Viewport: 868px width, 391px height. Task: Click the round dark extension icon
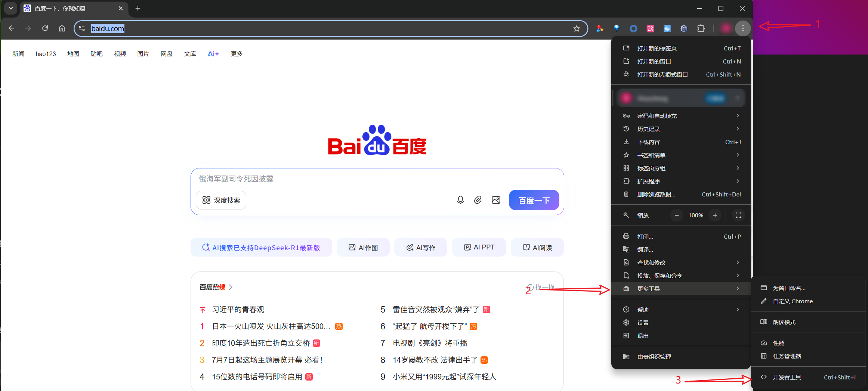[x=684, y=28]
